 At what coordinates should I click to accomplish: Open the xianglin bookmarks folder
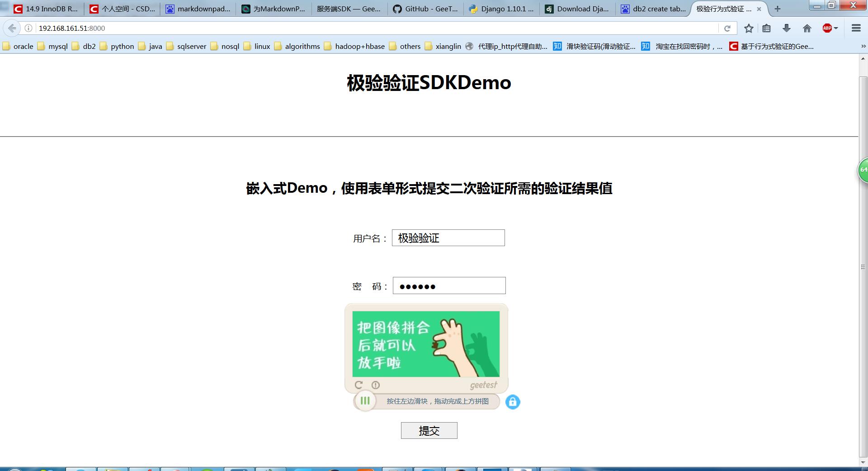[x=443, y=46]
